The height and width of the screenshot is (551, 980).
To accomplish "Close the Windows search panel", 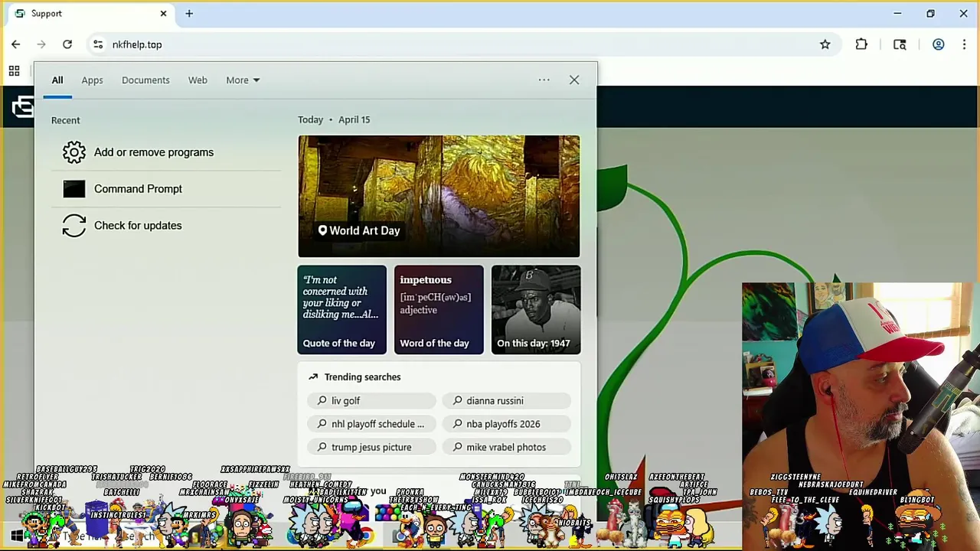I will pos(574,80).
